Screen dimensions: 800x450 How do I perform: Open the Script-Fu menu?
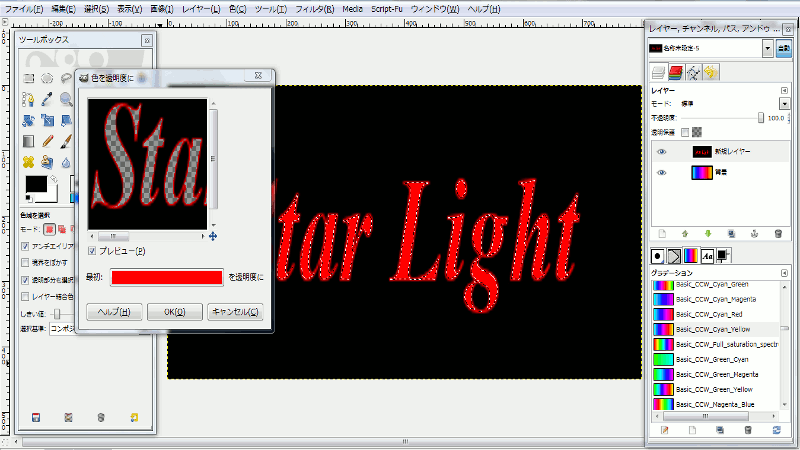coord(387,9)
